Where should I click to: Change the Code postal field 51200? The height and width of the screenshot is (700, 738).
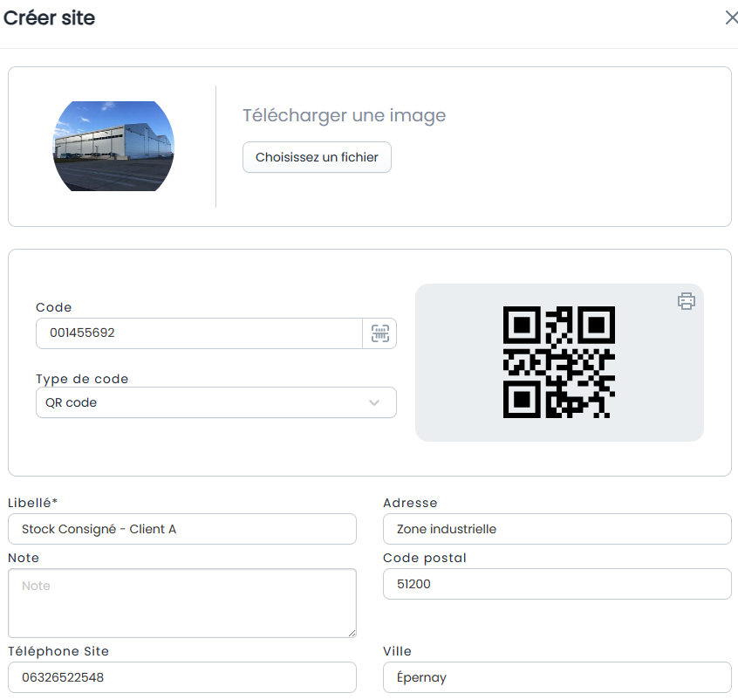click(557, 584)
